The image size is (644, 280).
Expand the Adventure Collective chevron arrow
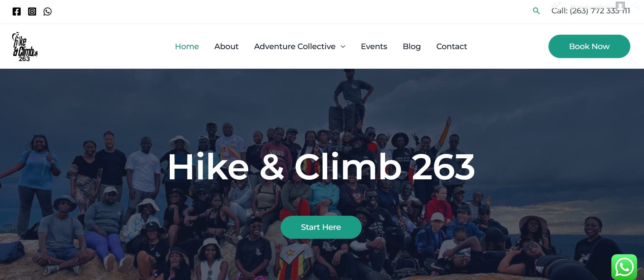(343, 47)
